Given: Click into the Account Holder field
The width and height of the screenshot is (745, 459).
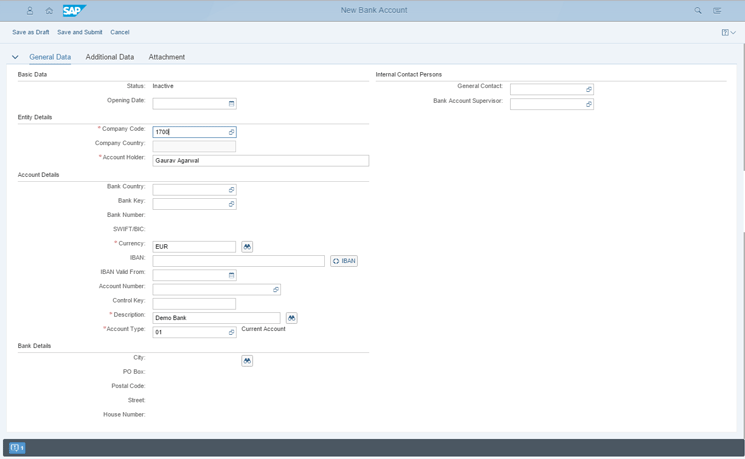Looking at the screenshot, I should point(260,161).
